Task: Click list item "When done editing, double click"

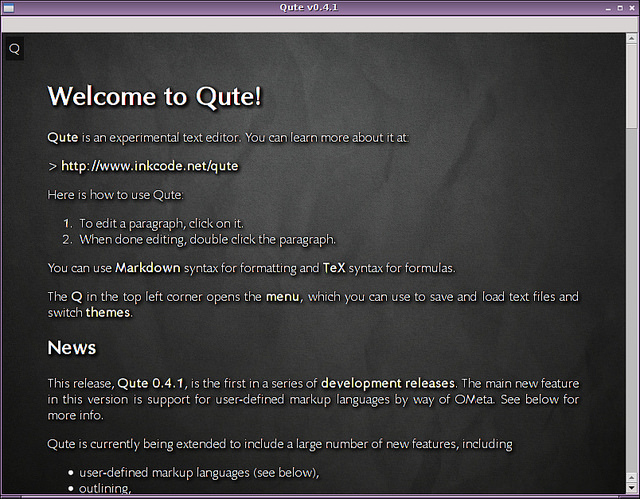Action: pyautogui.click(x=207, y=239)
